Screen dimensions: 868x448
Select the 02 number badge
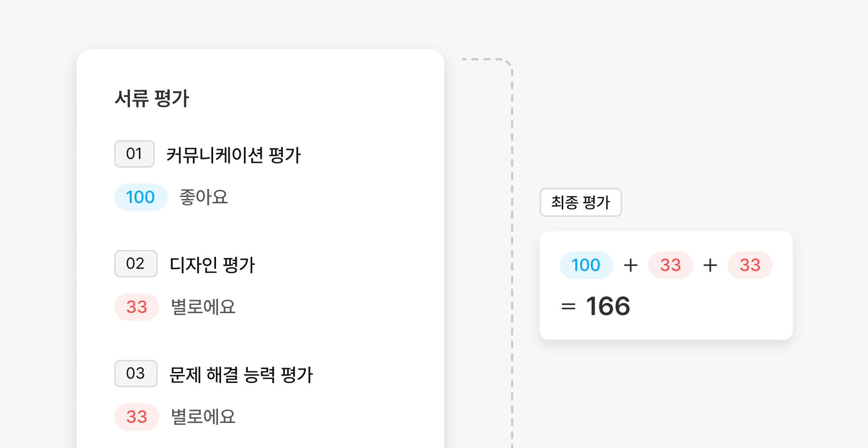pos(136,264)
